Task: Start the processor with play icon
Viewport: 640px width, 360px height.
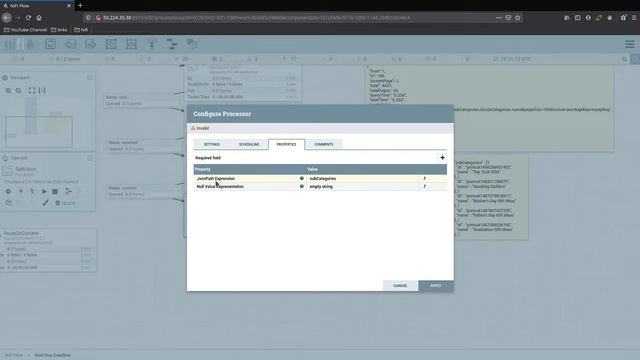Action: click(x=44, y=191)
